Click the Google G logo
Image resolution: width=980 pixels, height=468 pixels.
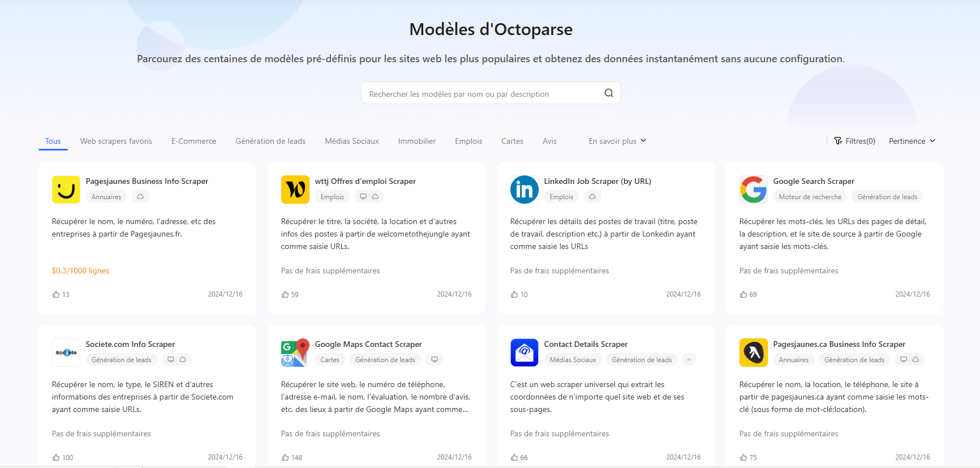pos(754,190)
